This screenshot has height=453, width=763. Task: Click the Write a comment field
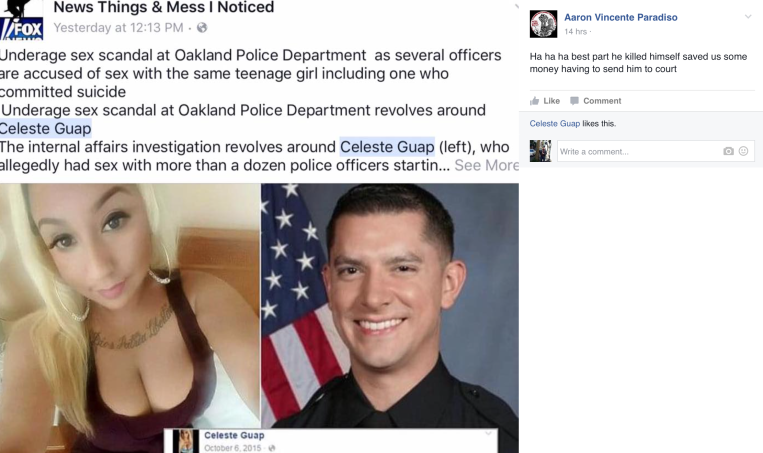click(655, 151)
